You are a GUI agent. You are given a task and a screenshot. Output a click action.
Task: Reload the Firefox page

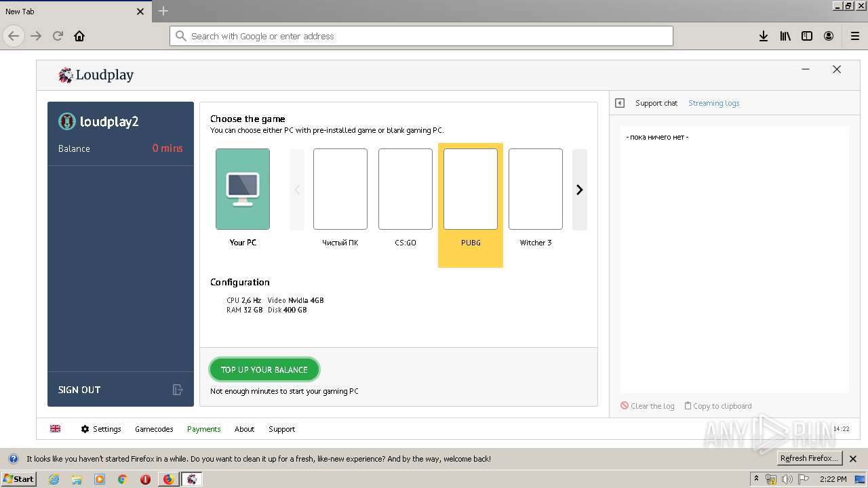pyautogui.click(x=58, y=36)
